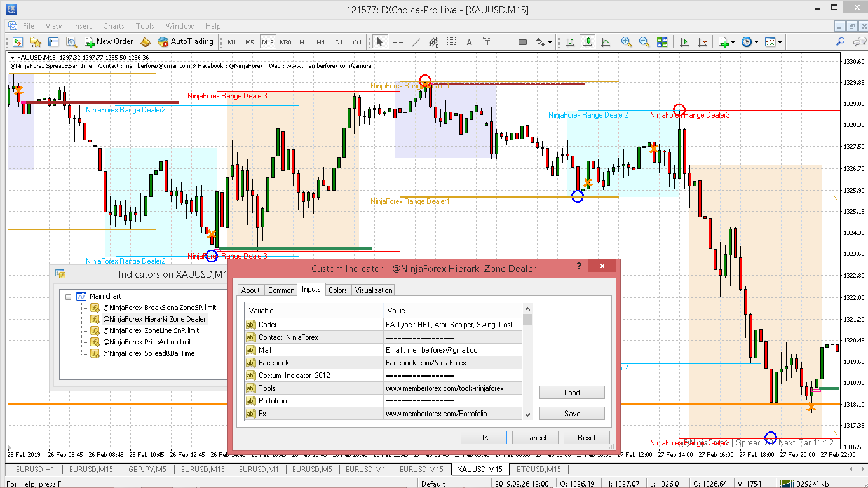Switch chart to candlesticks

tap(588, 42)
